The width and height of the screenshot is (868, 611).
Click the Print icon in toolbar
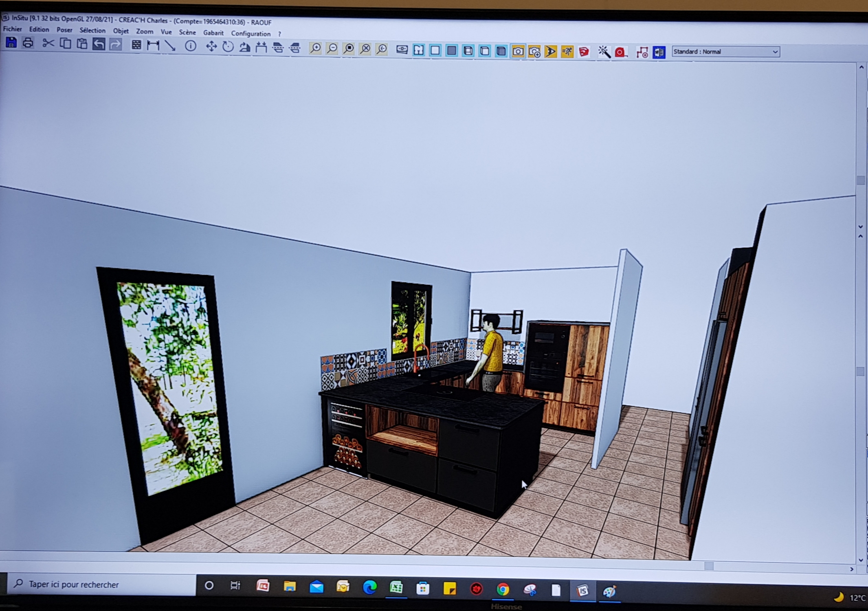point(28,43)
